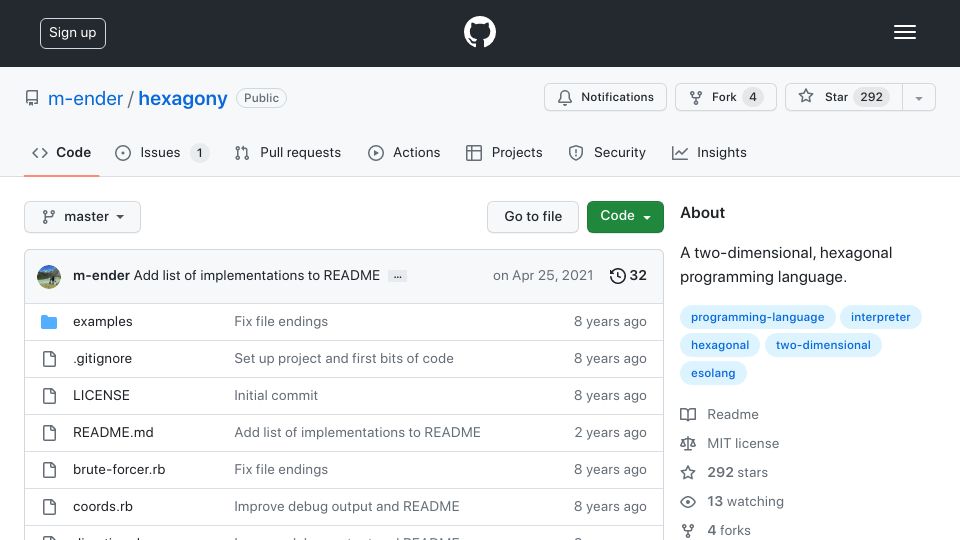Click the Projects tab table icon
The height and width of the screenshot is (540, 960).
pos(473,152)
